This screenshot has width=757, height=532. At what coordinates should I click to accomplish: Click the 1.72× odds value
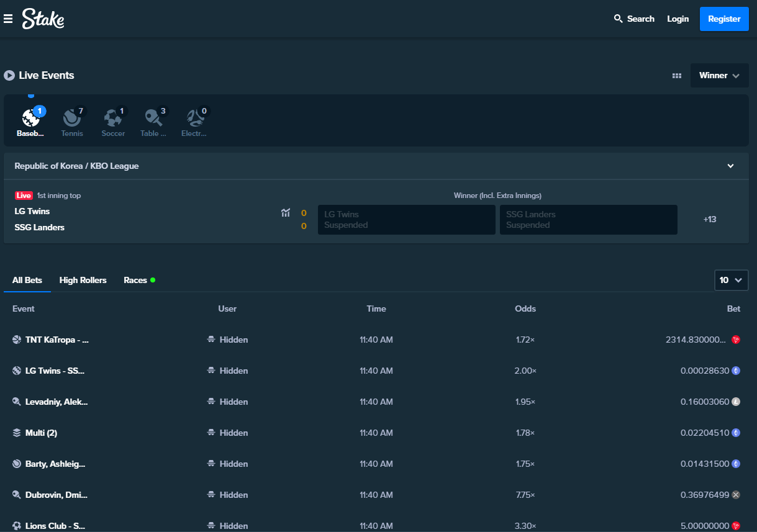(525, 340)
